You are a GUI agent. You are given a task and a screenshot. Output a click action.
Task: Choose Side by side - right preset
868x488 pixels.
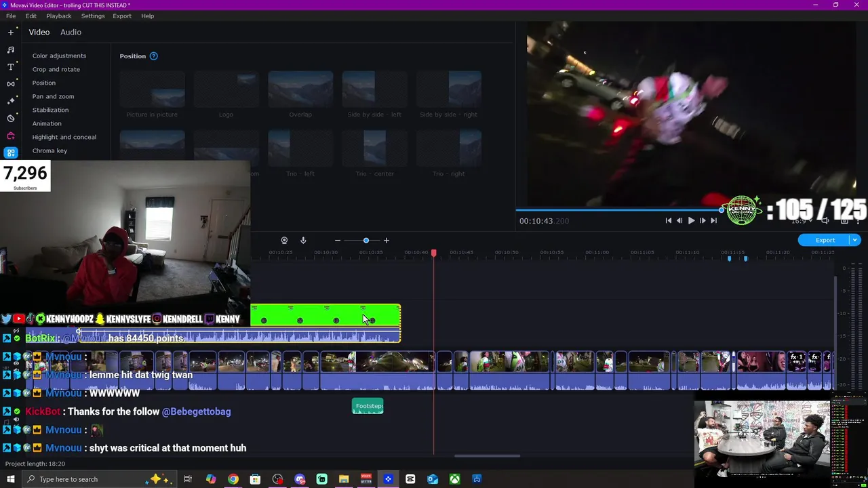pos(448,95)
